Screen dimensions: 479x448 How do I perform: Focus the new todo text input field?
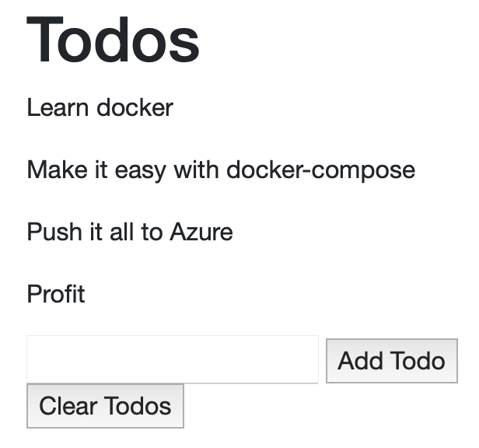(x=172, y=359)
